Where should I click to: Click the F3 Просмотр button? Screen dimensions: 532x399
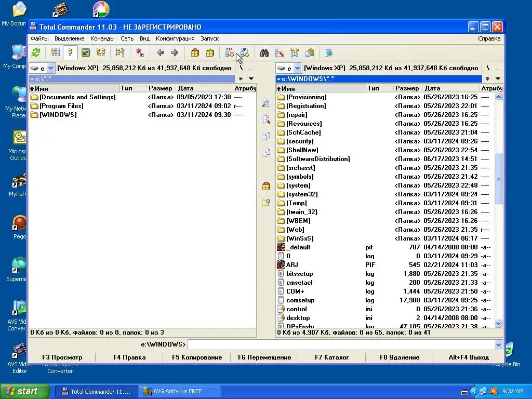tap(62, 357)
